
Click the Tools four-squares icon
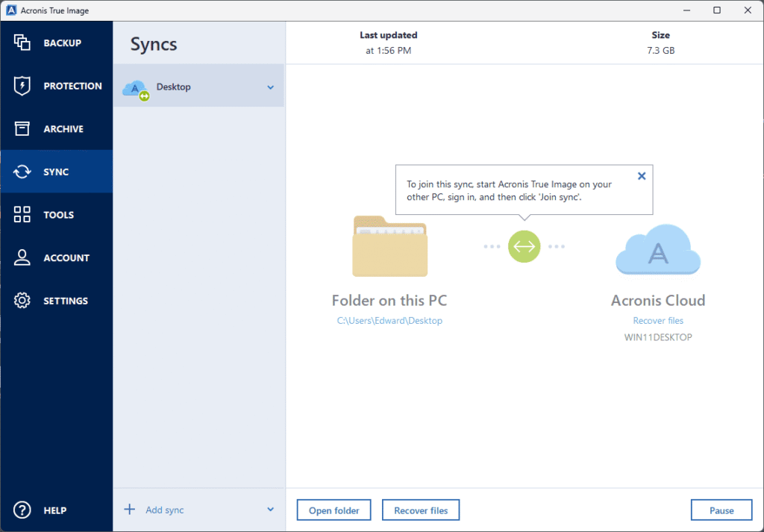22,214
